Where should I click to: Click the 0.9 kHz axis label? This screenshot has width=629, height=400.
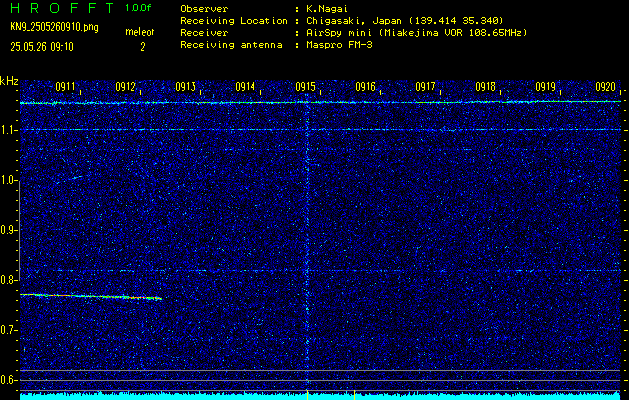[x=8, y=230]
